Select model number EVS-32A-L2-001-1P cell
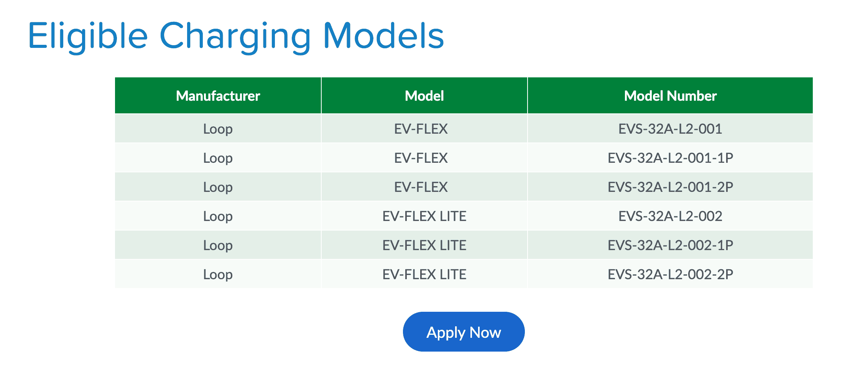868x383 pixels. point(670,158)
